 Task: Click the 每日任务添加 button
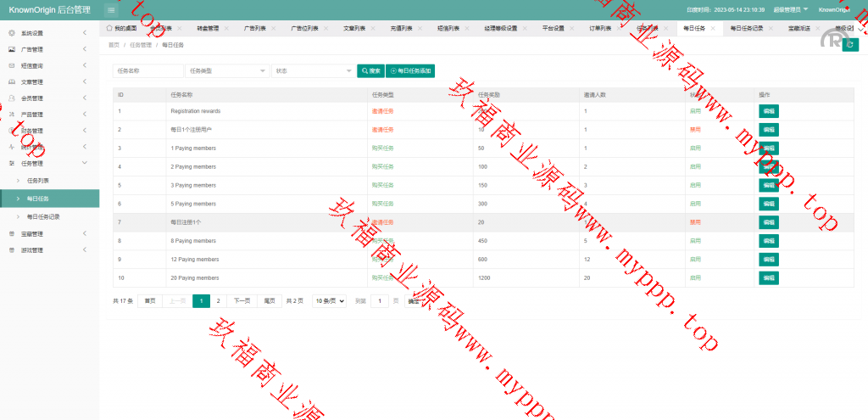410,71
